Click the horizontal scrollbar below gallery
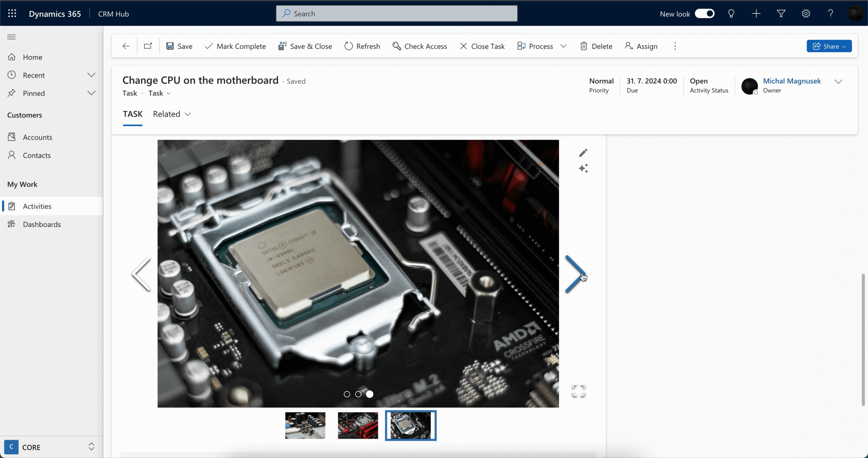 [x=358, y=454]
